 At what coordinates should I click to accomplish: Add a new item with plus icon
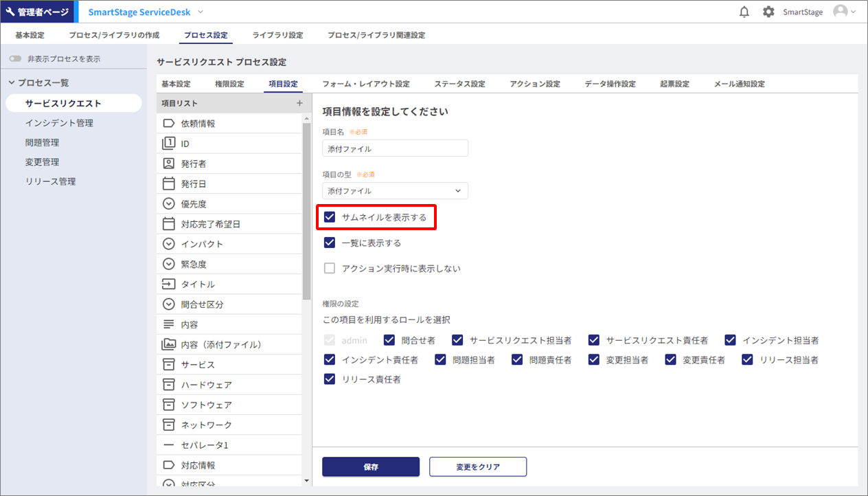coord(299,103)
